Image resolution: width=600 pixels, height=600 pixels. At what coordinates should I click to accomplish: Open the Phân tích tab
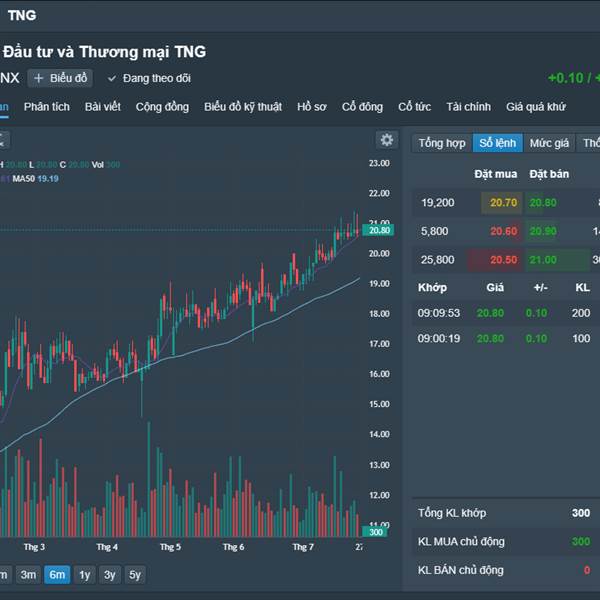point(47,107)
